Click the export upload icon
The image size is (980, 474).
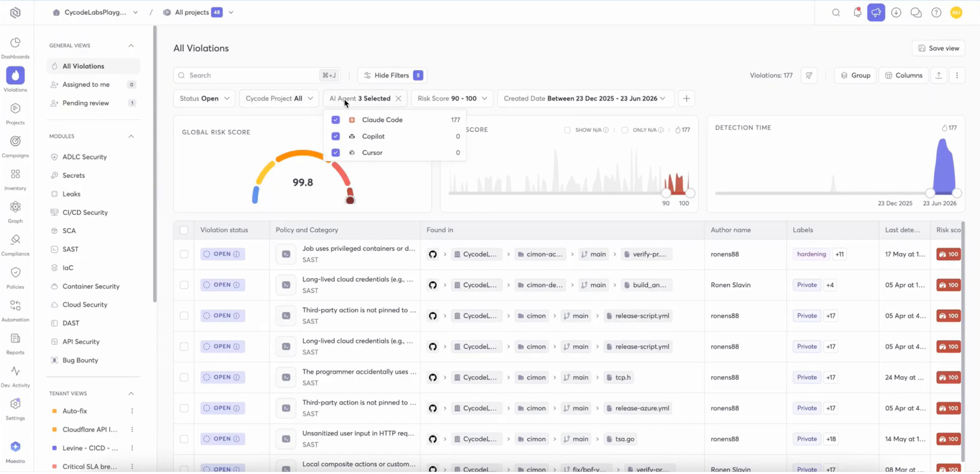pos(939,75)
